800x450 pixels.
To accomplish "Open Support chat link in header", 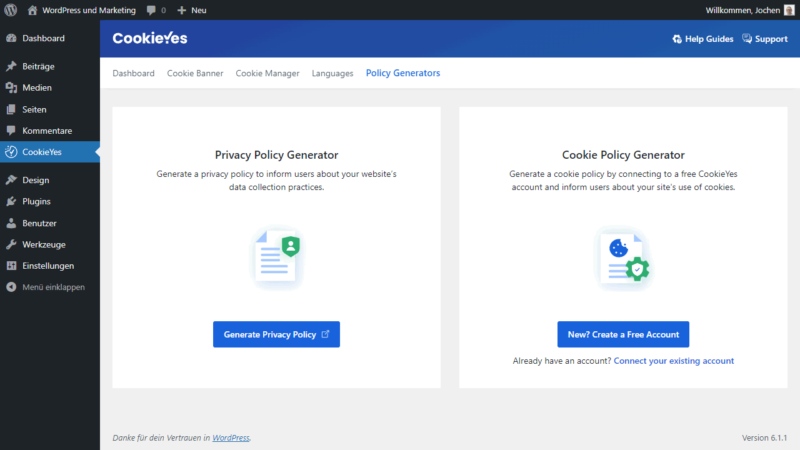I will coord(765,39).
